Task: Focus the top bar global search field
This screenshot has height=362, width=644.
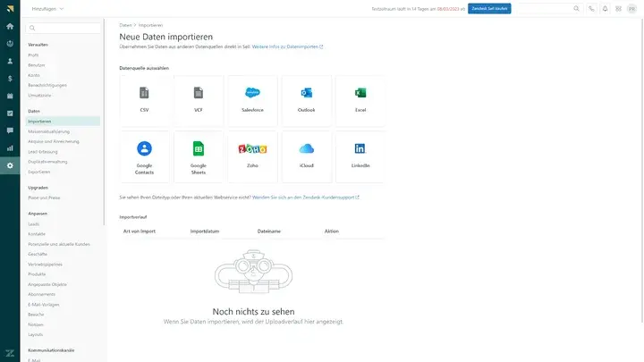Action: tap(549, 9)
